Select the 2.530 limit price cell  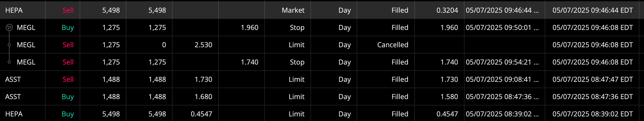pos(203,45)
